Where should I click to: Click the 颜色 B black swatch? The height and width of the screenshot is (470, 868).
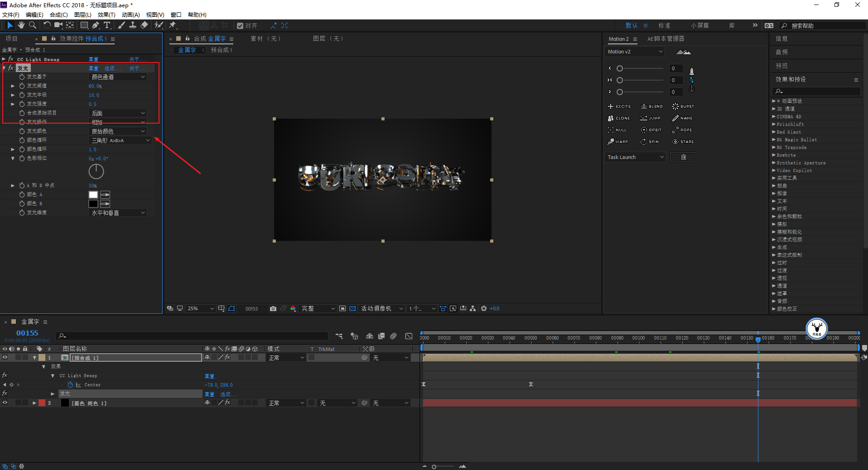[x=93, y=204]
